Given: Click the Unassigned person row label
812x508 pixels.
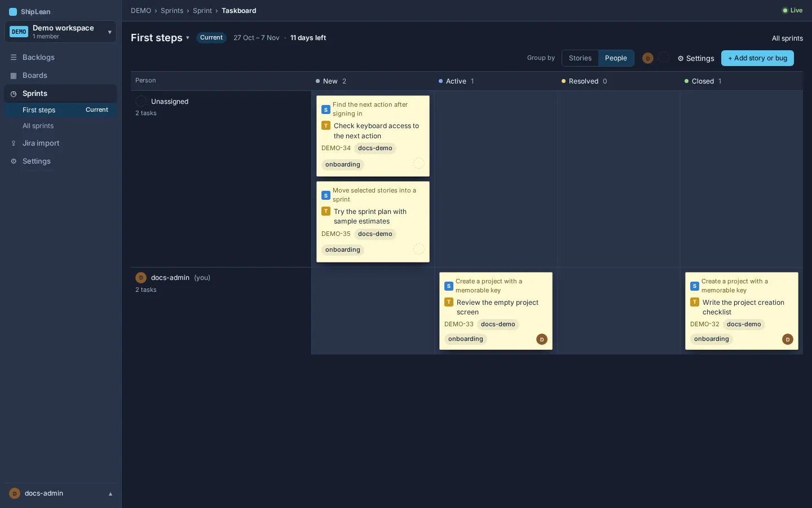Looking at the screenshot, I should (x=170, y=102).
